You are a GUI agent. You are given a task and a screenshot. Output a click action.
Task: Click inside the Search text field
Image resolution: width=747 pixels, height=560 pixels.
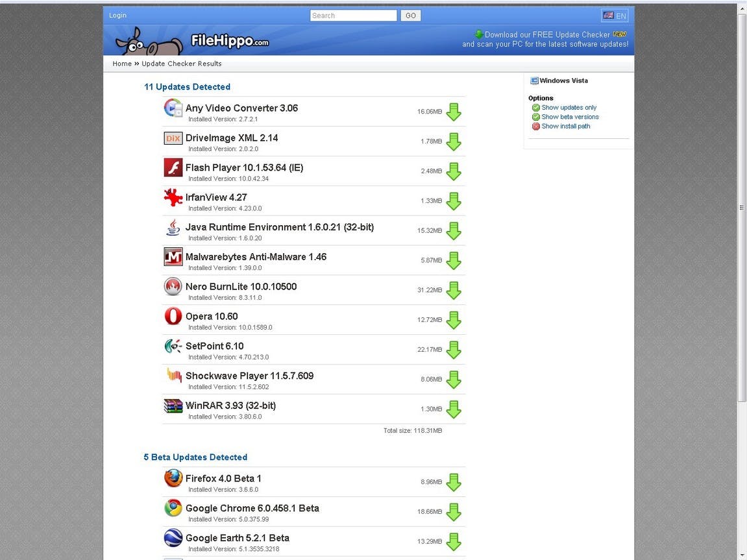click(353, 16)
